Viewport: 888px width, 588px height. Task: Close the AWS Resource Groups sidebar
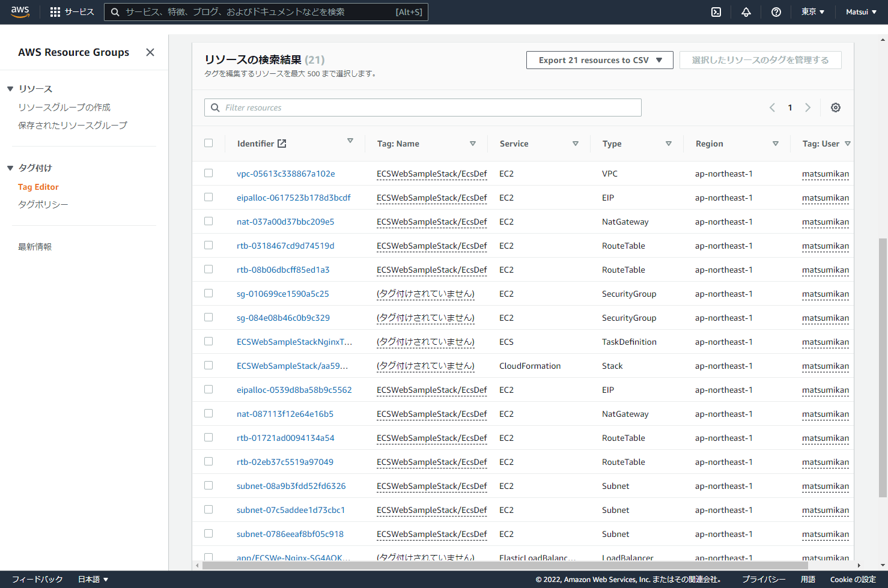point(150,52)
